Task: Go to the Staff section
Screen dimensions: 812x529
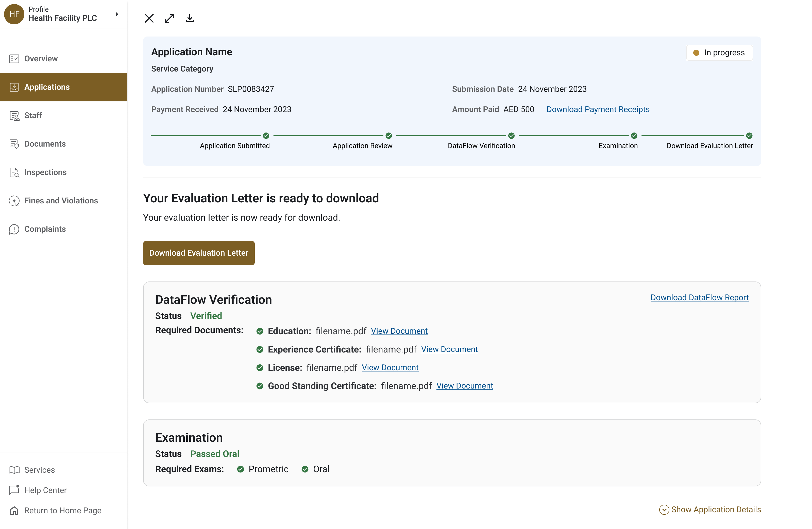Action: (33, 115)
